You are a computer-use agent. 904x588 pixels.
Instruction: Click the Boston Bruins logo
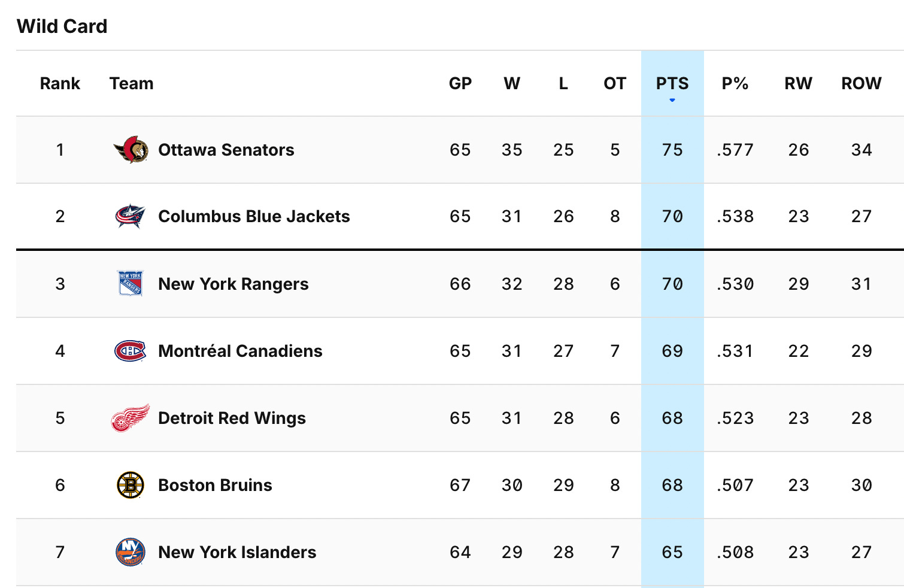point(131,485)
